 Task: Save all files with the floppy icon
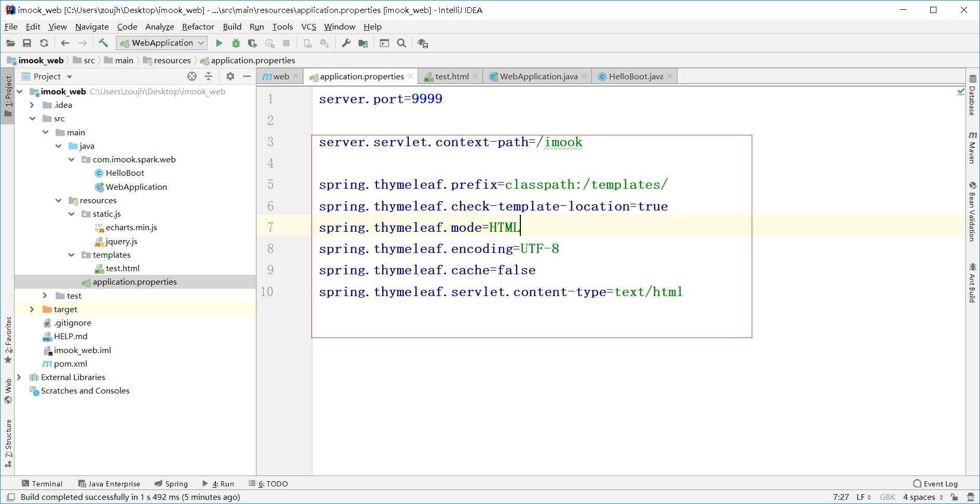(27, 43)
